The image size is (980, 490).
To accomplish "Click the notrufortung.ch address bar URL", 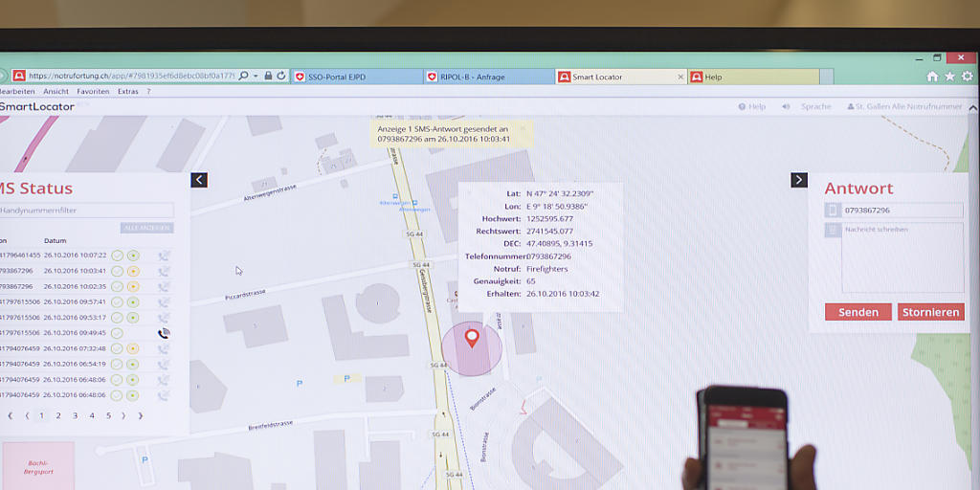I will (131, 77).
